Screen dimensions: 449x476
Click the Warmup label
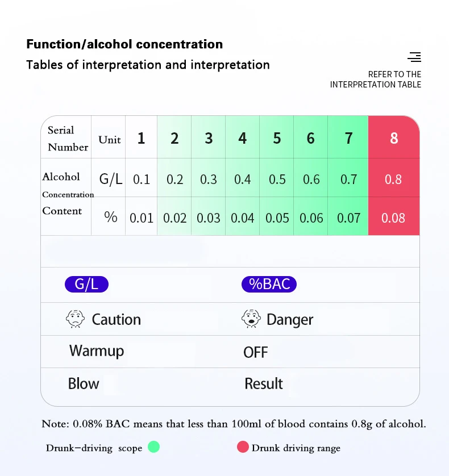tap(97, 351)
